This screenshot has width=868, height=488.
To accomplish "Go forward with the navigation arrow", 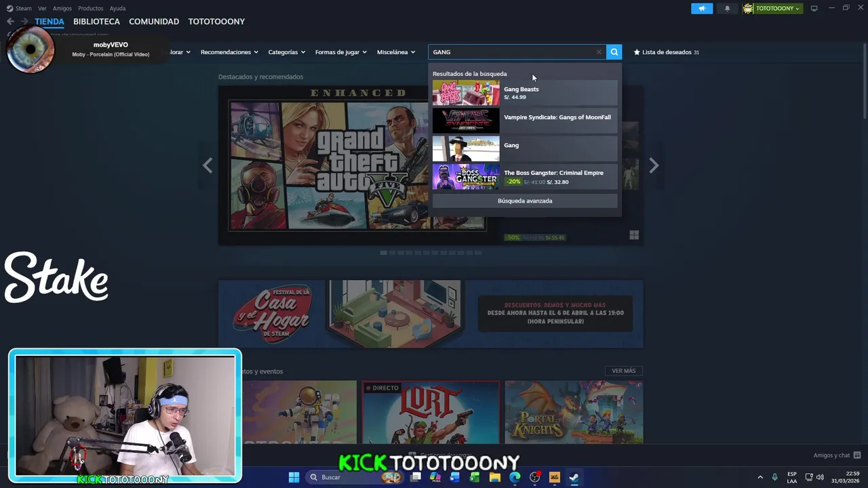I will 24,22.
